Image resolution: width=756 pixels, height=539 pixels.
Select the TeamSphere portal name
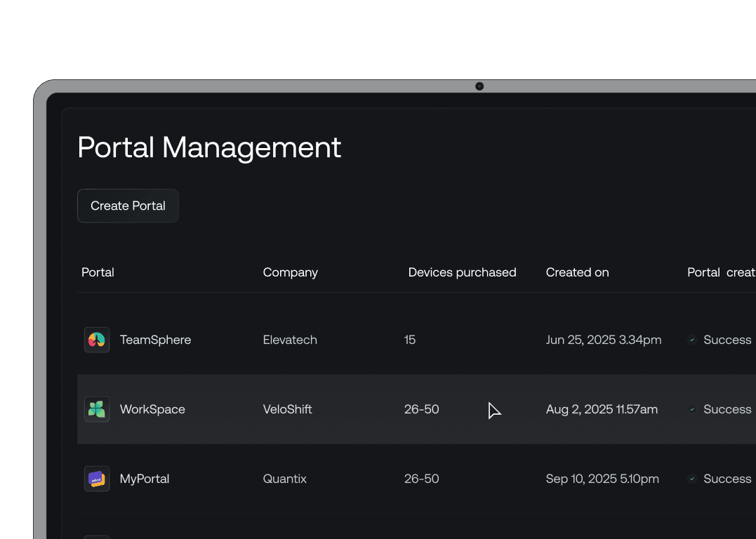[x=155, y=340]
